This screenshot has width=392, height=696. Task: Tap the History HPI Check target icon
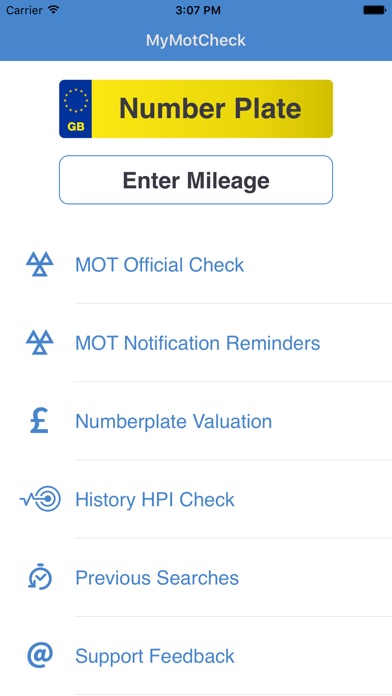click(x=40, y=499)
